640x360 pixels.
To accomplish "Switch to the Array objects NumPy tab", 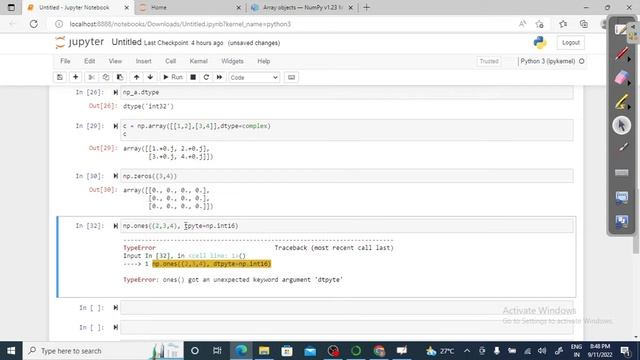I will [302, 7].
